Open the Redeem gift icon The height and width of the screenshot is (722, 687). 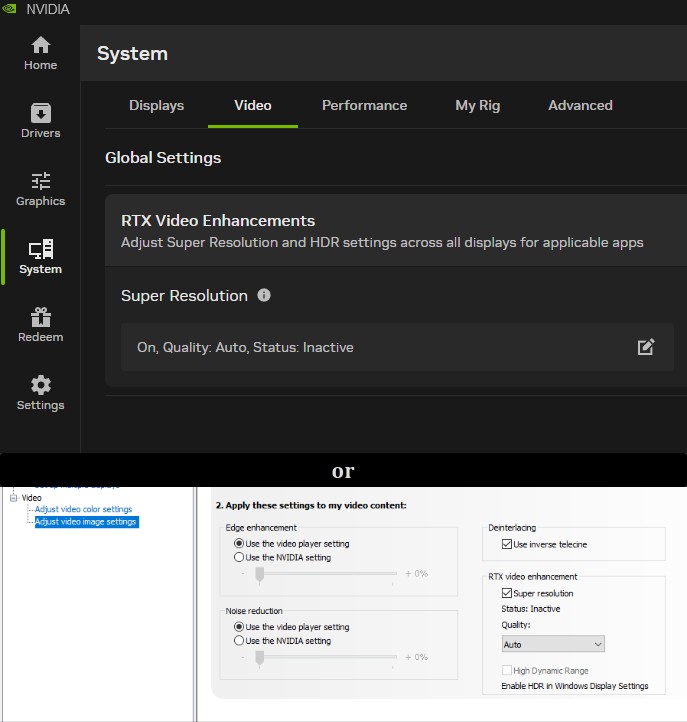pyautogui.click(x=41, y=317)
